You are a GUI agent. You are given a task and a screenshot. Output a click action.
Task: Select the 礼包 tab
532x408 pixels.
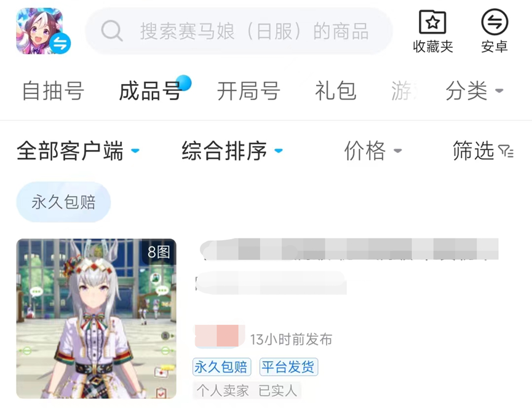336,91
